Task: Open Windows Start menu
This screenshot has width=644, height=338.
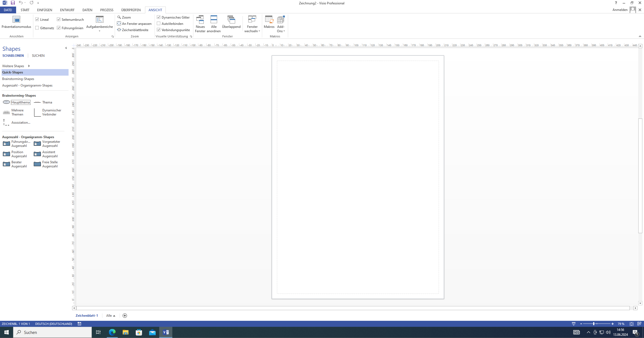Action: pyautogui.click(x=7, y=332)
